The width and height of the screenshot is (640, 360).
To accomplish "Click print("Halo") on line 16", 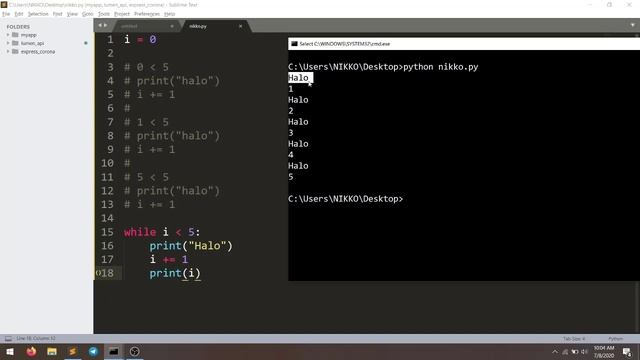I will [x=191, y=246].
